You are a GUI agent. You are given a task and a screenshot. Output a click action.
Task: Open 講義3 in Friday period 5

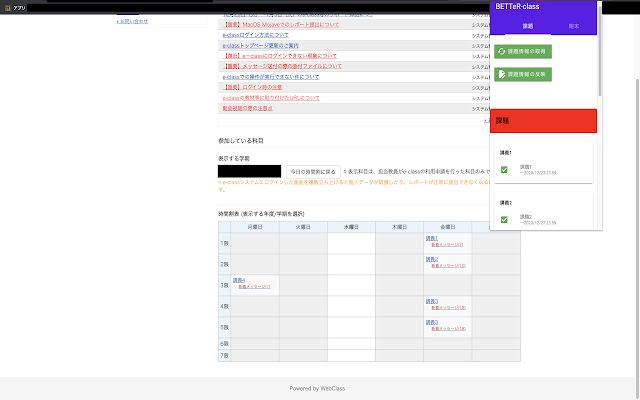[431, 322]
